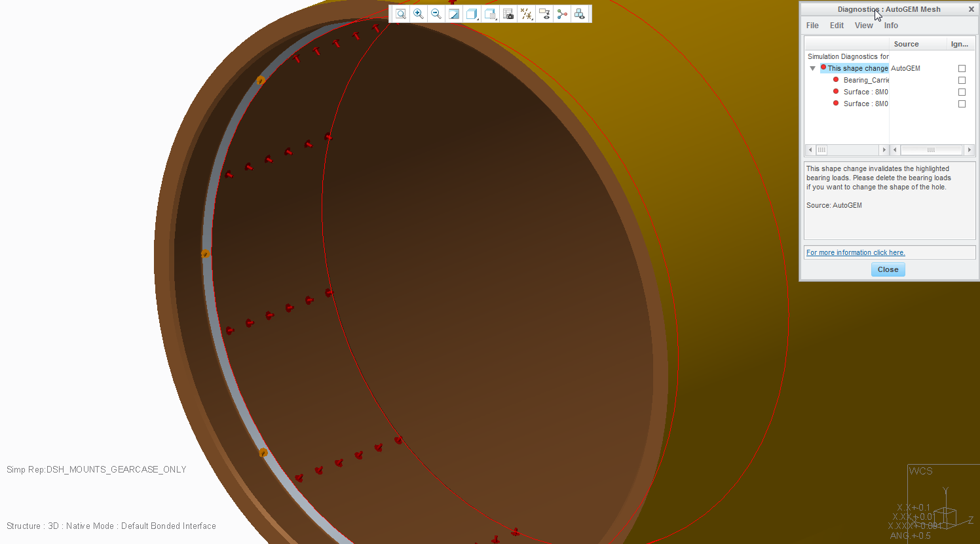Screen dimensions: 980x544
Task: Click the 'Source: AutoGEM' line in message
Action: pyautogui.click(x=834, y=205)
